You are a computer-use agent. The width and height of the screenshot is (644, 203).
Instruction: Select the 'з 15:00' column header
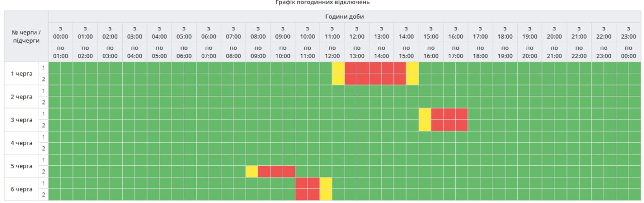(431, 33)
